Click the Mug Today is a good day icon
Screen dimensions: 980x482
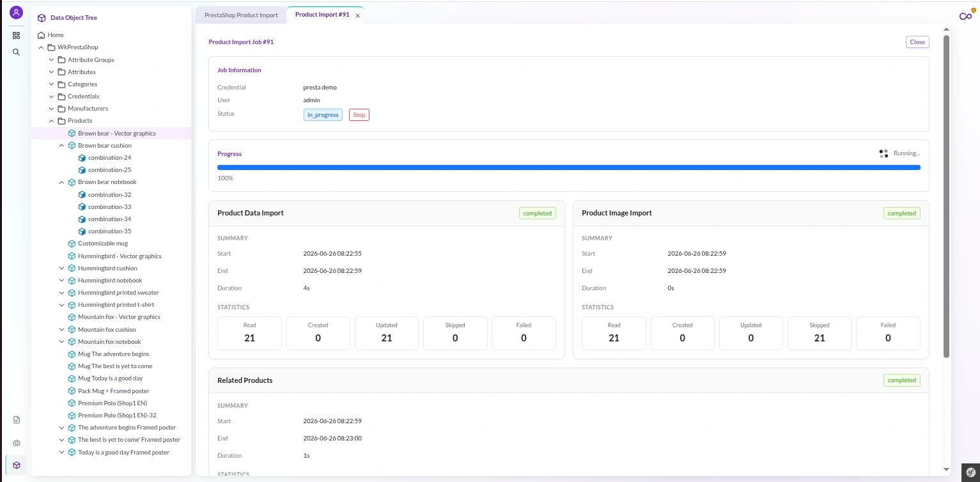(72, 378)
